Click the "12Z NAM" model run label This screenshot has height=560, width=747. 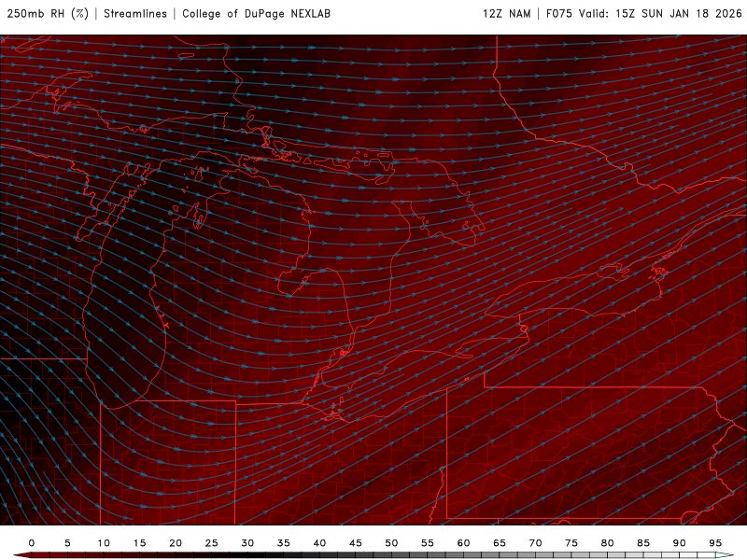(506, 14)
